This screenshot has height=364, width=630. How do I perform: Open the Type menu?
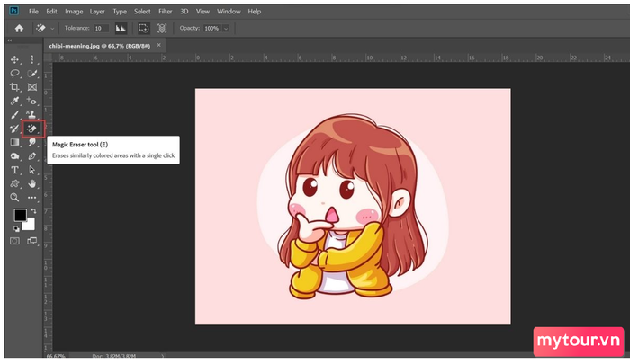click(120, 12)
